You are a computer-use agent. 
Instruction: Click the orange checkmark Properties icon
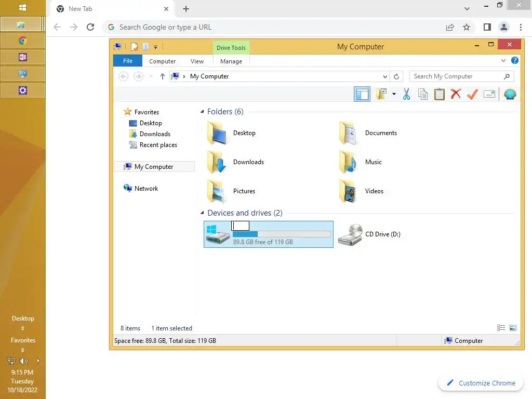coord(472,94)
